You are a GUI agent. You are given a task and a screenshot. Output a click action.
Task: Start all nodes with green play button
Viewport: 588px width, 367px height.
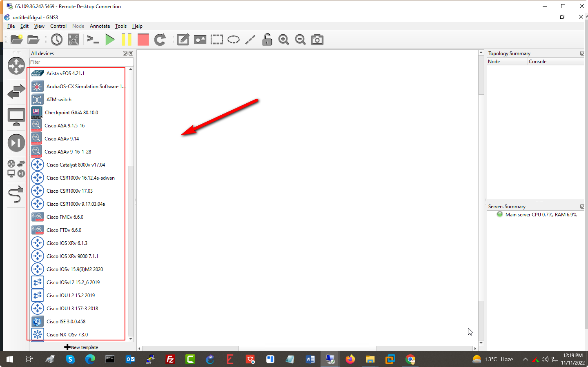point(110,40)
